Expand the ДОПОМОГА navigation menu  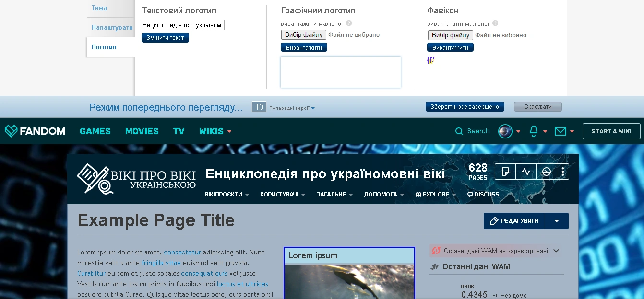384,195
